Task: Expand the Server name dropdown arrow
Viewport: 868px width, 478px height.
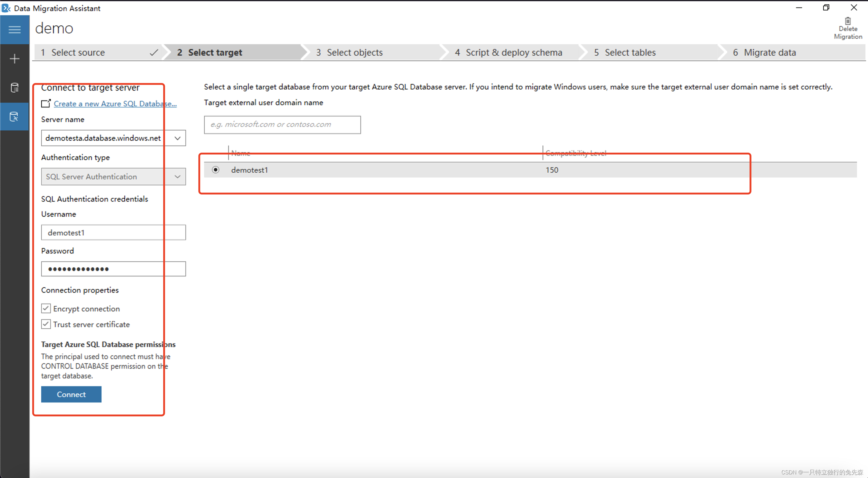Action: tap(177, 138)
